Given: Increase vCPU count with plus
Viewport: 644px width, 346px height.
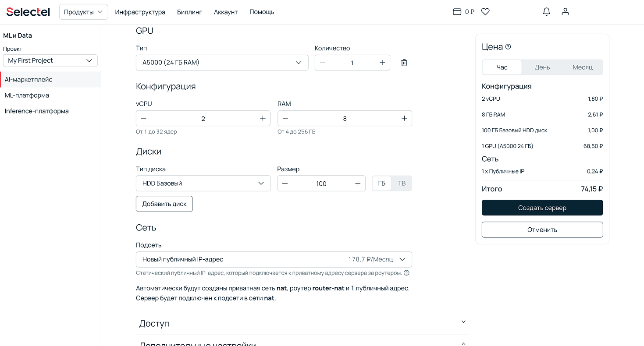Looking at the screenshot, I should pyautogui.click(x=263, y=118).
